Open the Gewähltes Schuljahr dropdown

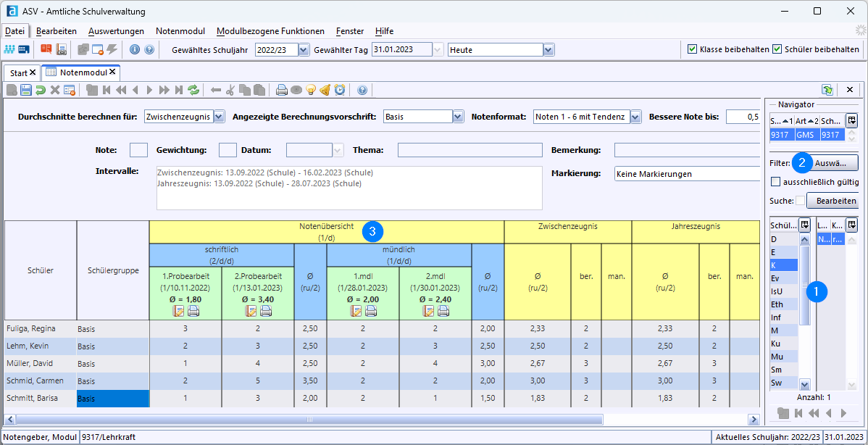click(x=304, y=50)
